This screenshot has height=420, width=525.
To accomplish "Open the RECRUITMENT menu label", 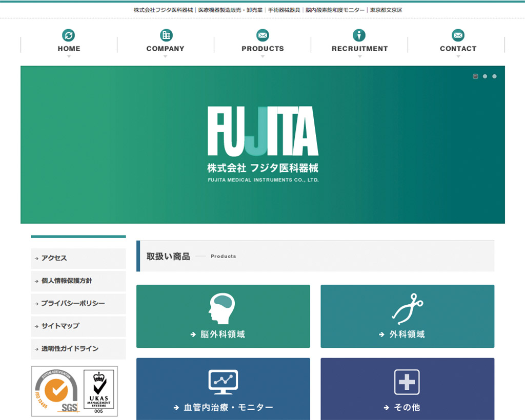I will coord(359,49).
